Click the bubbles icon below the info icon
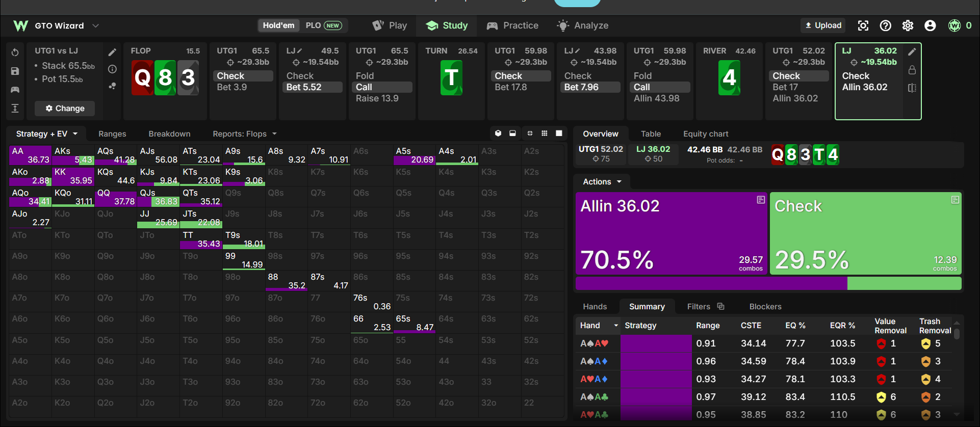 pos(112,86)
